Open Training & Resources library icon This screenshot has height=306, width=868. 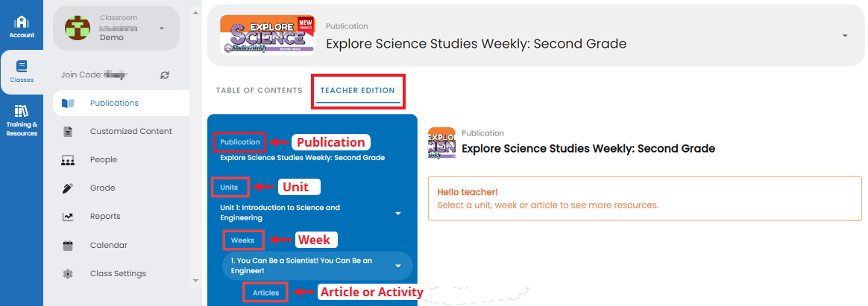(22, 111)
